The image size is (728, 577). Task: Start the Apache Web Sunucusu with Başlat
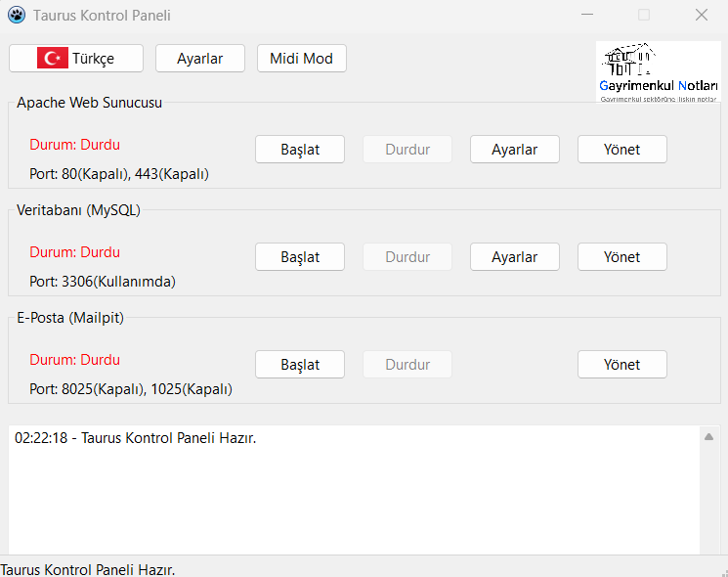click(x=300, y=150)
